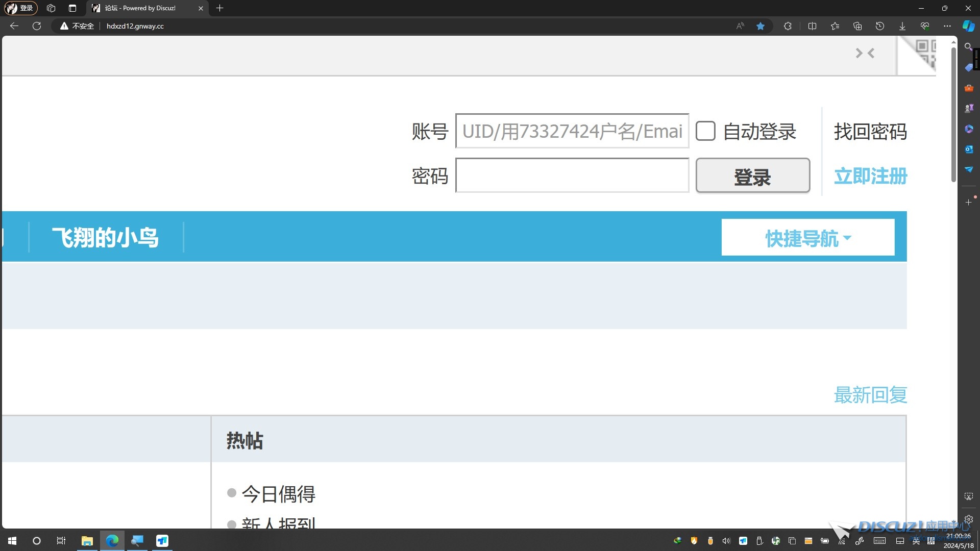This screenshot has height=551, width=980.
Task: Toggle the blue favorite star in the address bar
Action: (761, 26)
